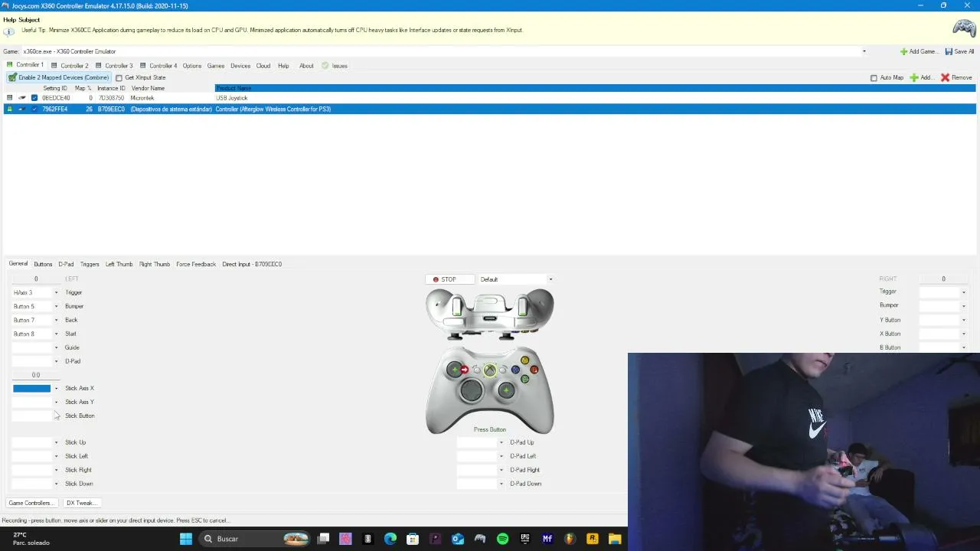
Task: Switch to the Controller 2 tab
Action: (70, 66)
